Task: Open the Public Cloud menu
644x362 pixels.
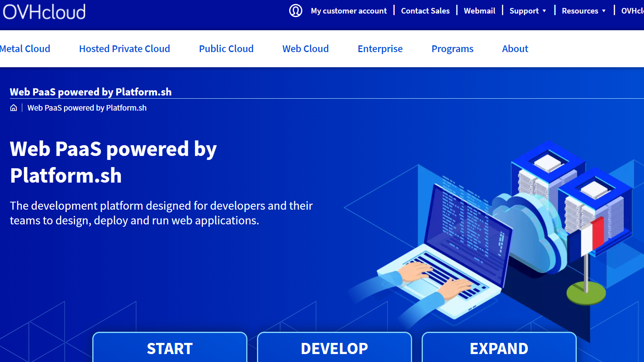Action: pos(226,49)
